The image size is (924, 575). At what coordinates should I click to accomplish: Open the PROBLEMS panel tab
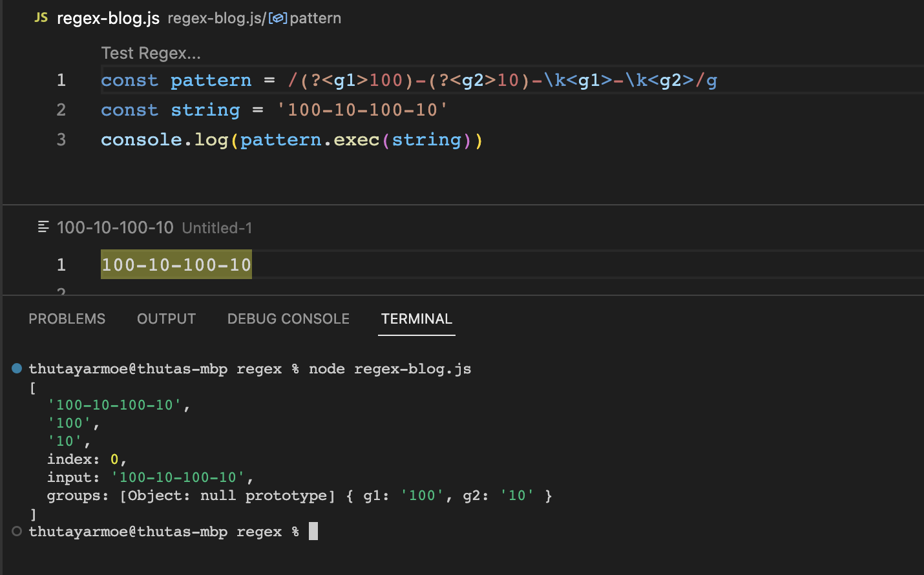67,319
